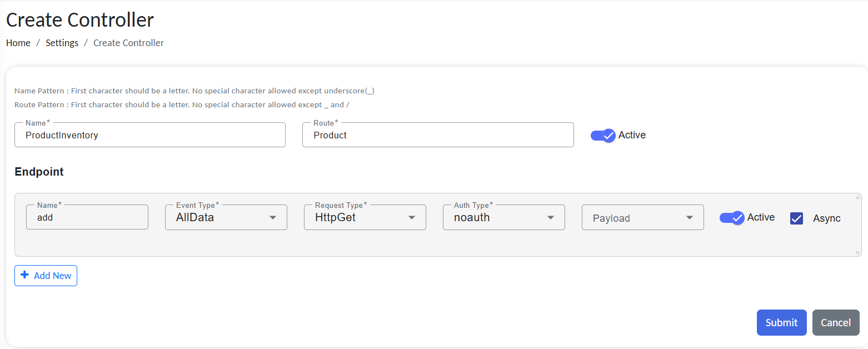Toggle the controller Active switch off
868x349 pixels.
click(603, 135)
